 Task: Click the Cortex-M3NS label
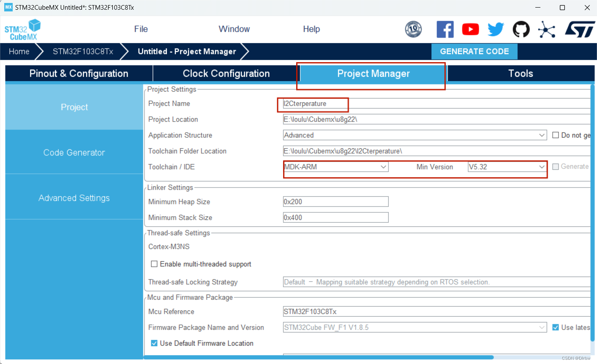tap(169, 247)
